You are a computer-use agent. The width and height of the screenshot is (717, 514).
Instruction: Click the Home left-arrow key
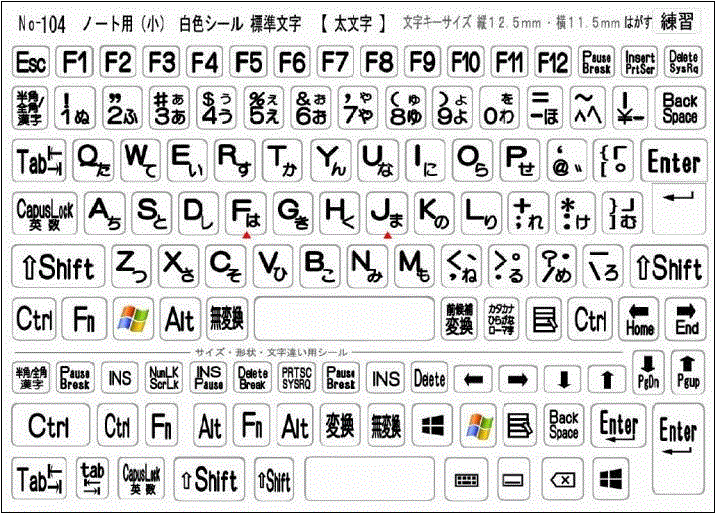[640, 320]
